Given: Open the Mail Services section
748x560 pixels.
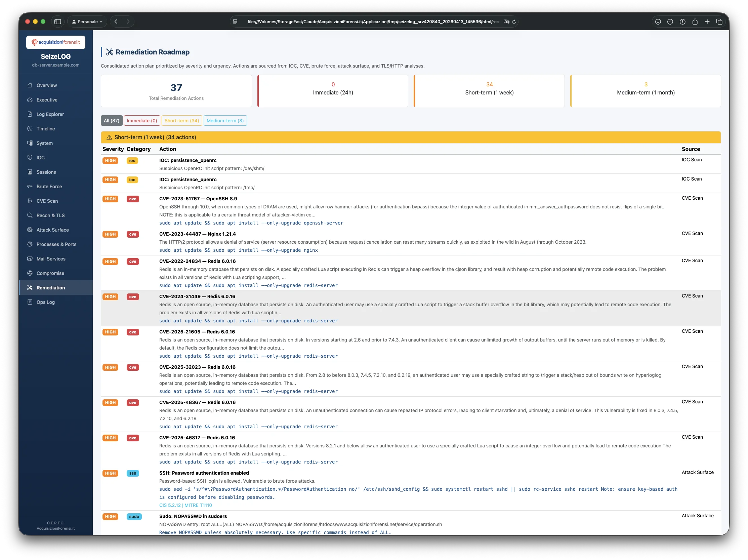Looking at the screenshot, I should [x=51, y=259].
